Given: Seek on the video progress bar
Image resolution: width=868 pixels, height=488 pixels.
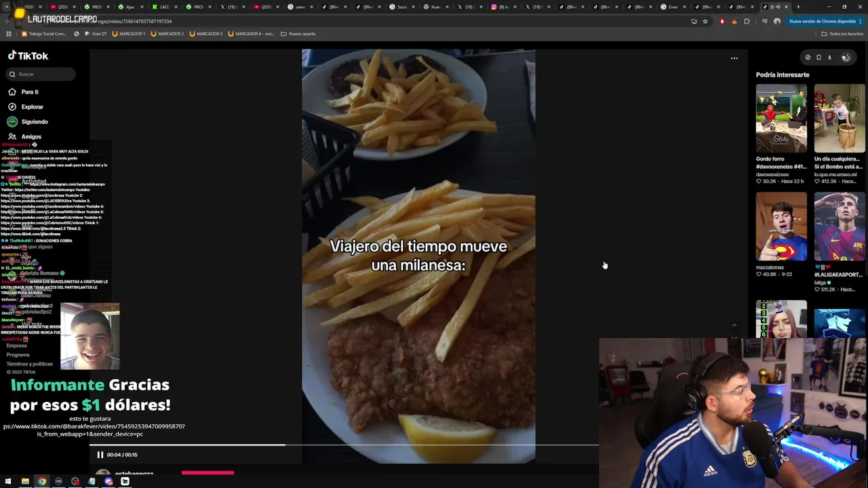Looking at the screenshot, I should tap(344, 445).
